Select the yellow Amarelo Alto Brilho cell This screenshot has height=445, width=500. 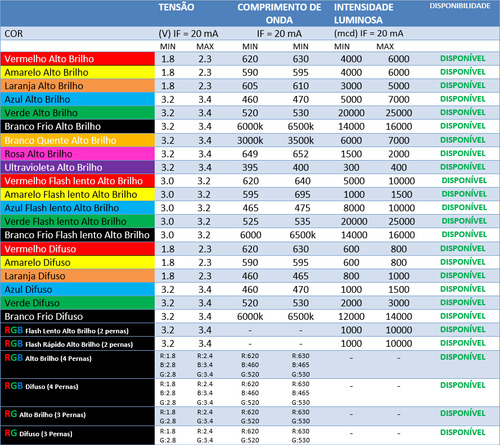(77, 72)
